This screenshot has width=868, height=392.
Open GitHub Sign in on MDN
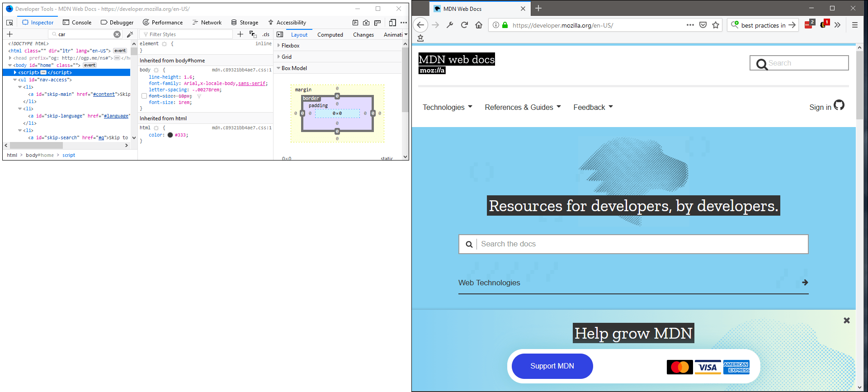[x=826, y=106]
